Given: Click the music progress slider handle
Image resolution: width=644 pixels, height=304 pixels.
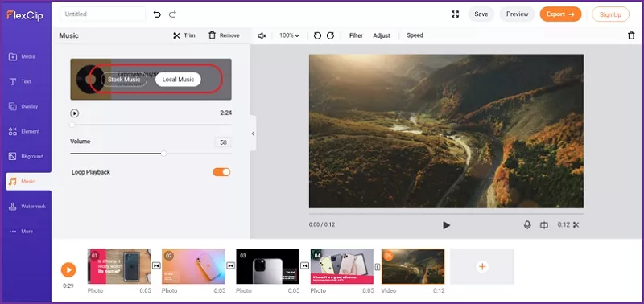Looking at the screenshot, I should 72,125.
